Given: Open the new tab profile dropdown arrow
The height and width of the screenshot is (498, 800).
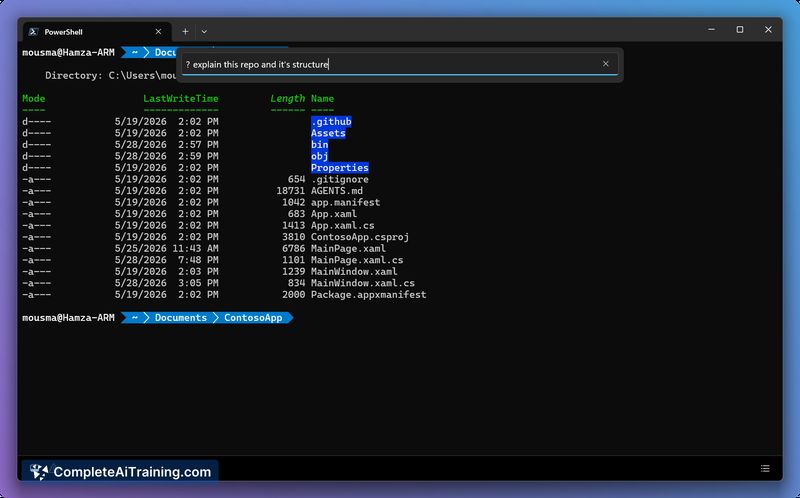Looking at the screenshot, I should tap(204, 32).
